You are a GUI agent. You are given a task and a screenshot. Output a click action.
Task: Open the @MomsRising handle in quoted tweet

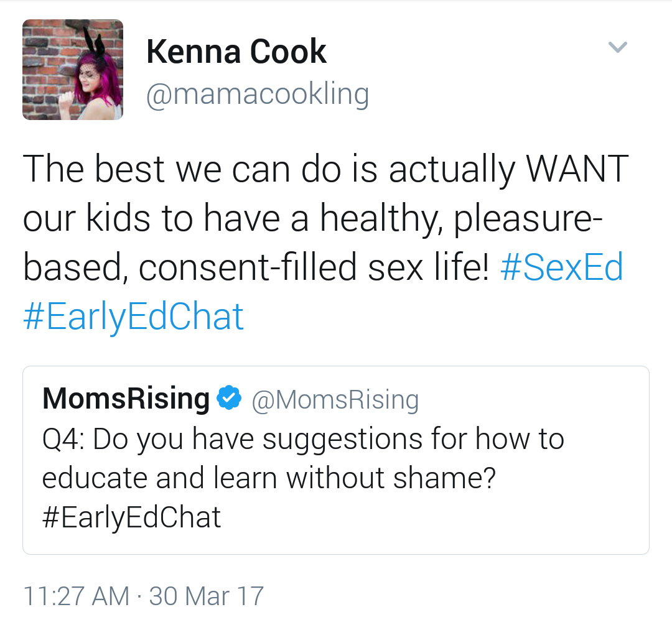pos(335,400)
